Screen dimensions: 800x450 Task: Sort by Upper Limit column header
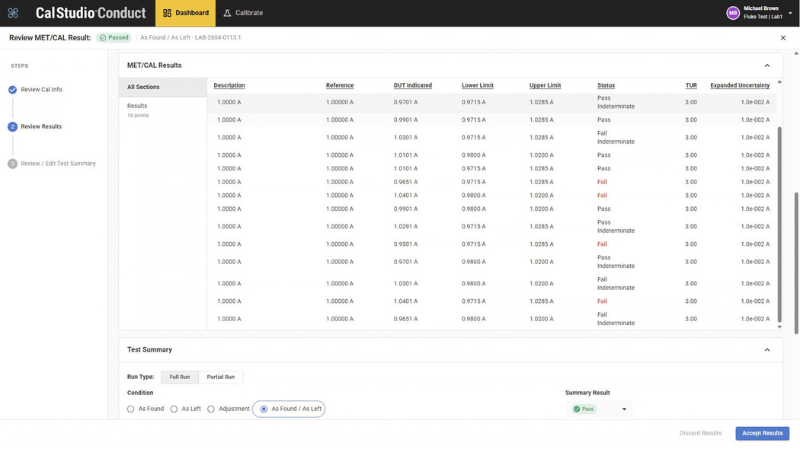pos(545,85)
